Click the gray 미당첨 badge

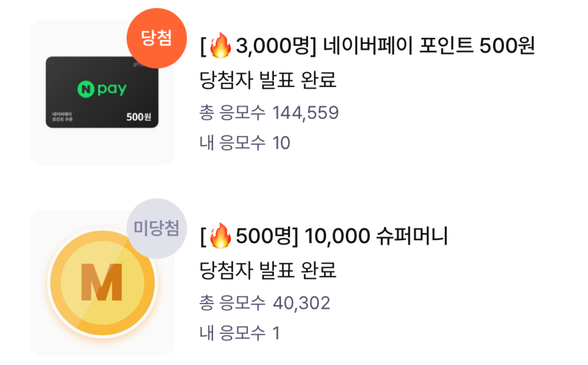pos(157,229)
